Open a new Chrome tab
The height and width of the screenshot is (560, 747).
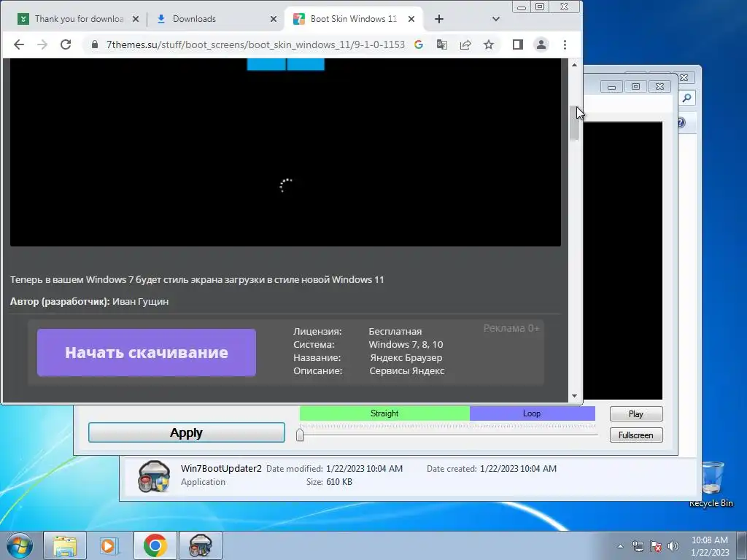pyautogui.click(x=439, y=19)
